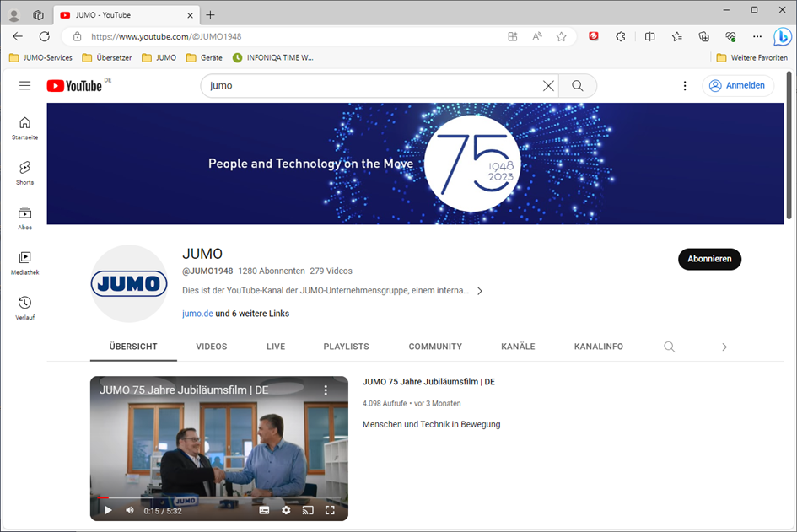Search within channel using magnifier icon

pos(669,347)
